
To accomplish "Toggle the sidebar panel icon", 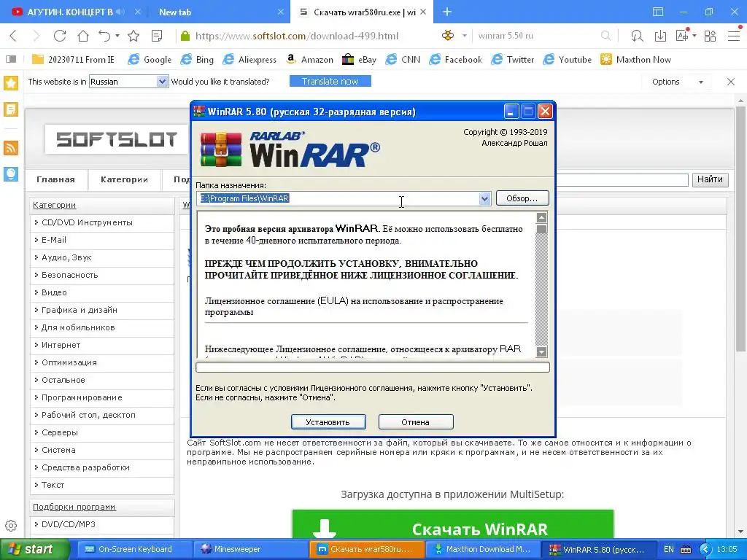I will point(11,59).
